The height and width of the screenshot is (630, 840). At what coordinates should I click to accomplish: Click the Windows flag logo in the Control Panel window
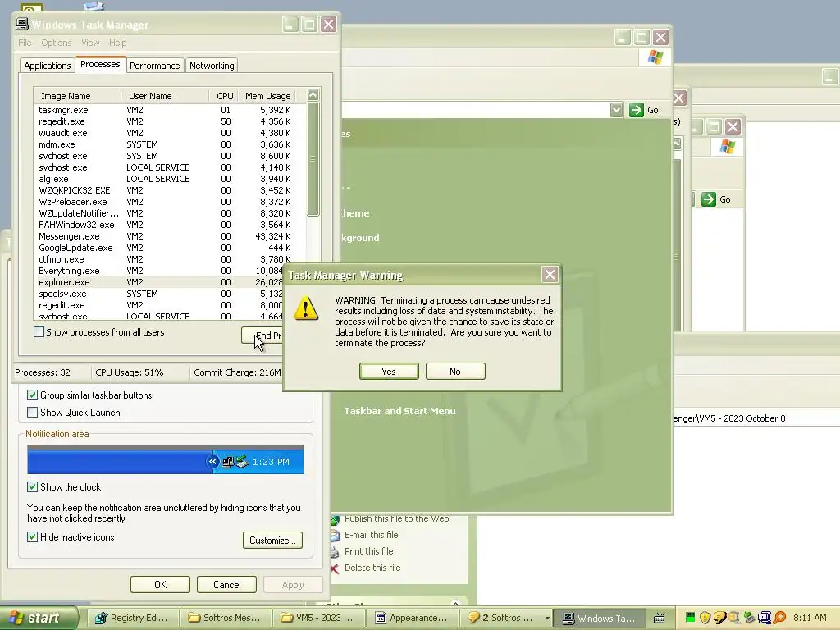pos(655,57)
